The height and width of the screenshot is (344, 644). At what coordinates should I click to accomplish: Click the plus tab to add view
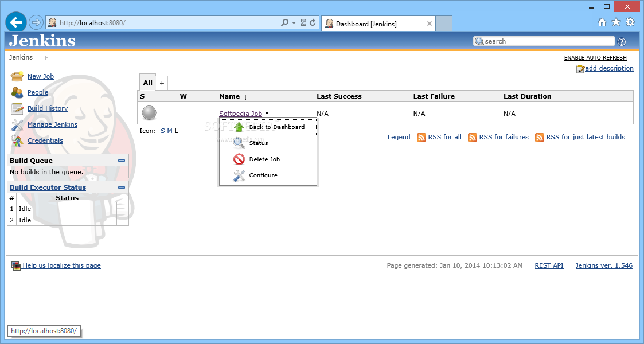tap(162, 83)
